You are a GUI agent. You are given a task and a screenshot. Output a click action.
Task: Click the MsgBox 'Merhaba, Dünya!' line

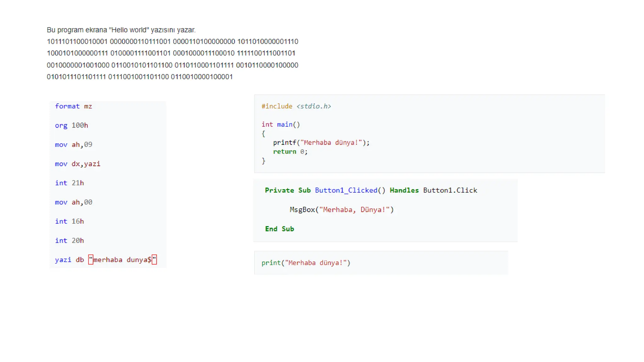coord(341,210)
